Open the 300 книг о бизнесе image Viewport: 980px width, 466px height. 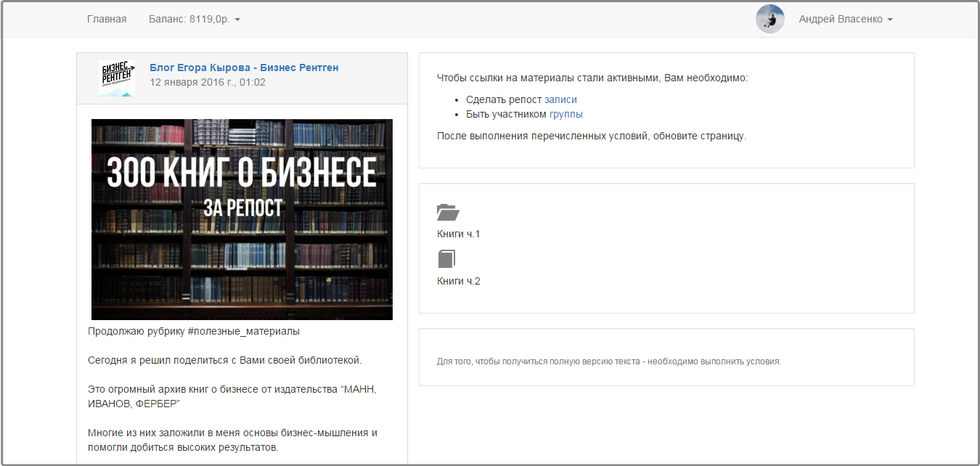coord(242,219)
